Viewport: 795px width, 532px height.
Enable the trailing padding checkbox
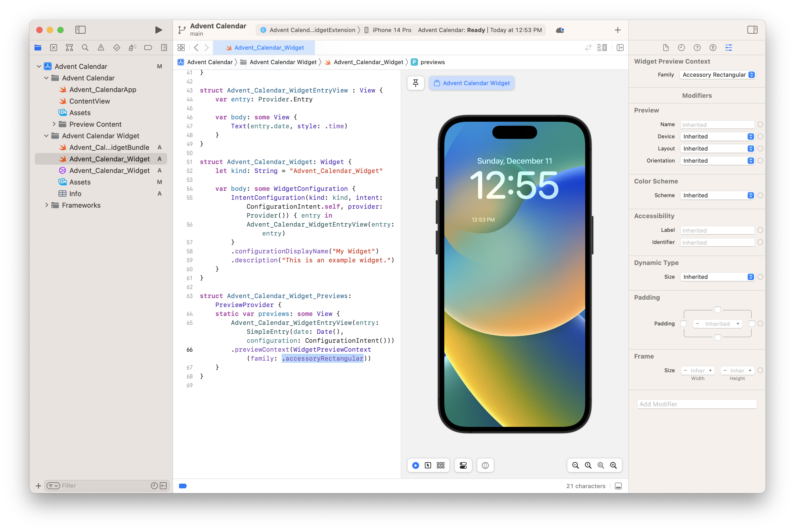coord(751,324)
